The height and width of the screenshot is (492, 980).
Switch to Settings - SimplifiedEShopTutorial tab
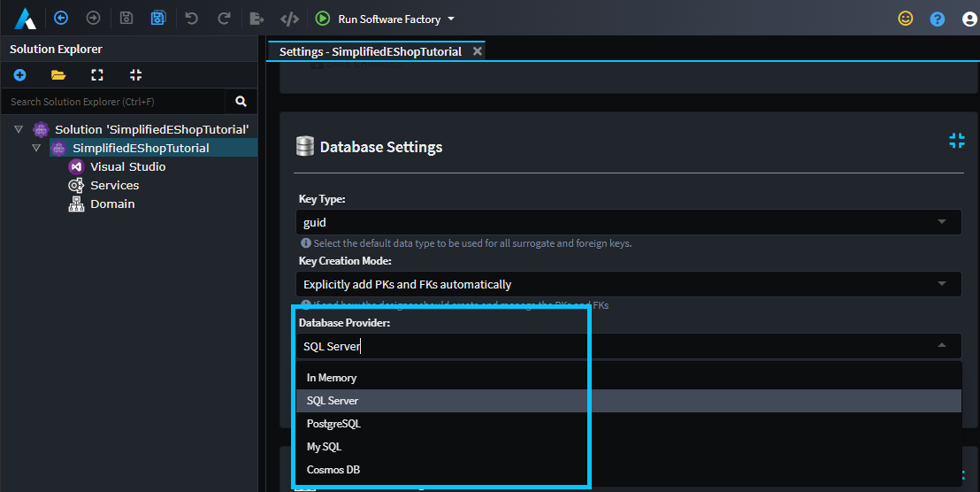point(370,52)
